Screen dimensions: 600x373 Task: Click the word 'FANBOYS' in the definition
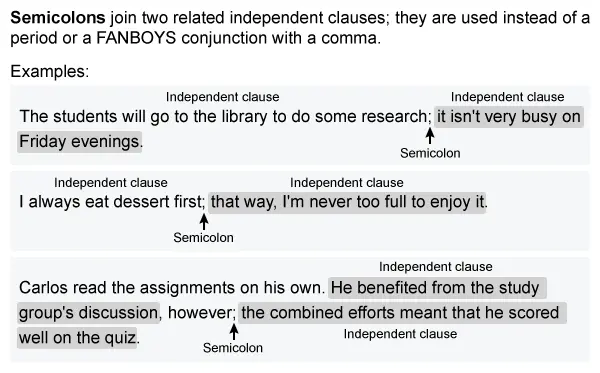[136, 38]
